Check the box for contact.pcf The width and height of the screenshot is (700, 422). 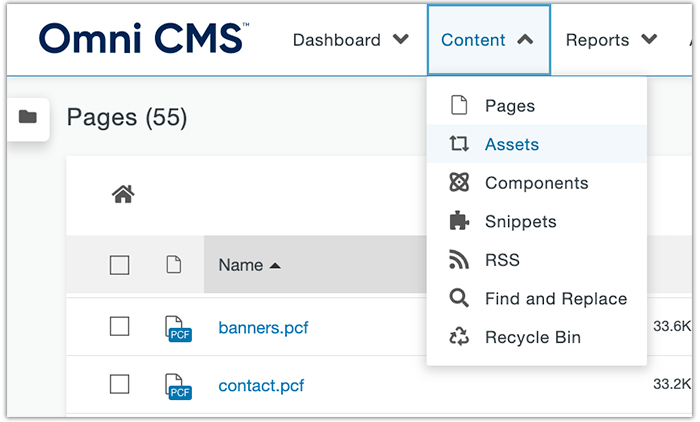click(x=120, y=384)
